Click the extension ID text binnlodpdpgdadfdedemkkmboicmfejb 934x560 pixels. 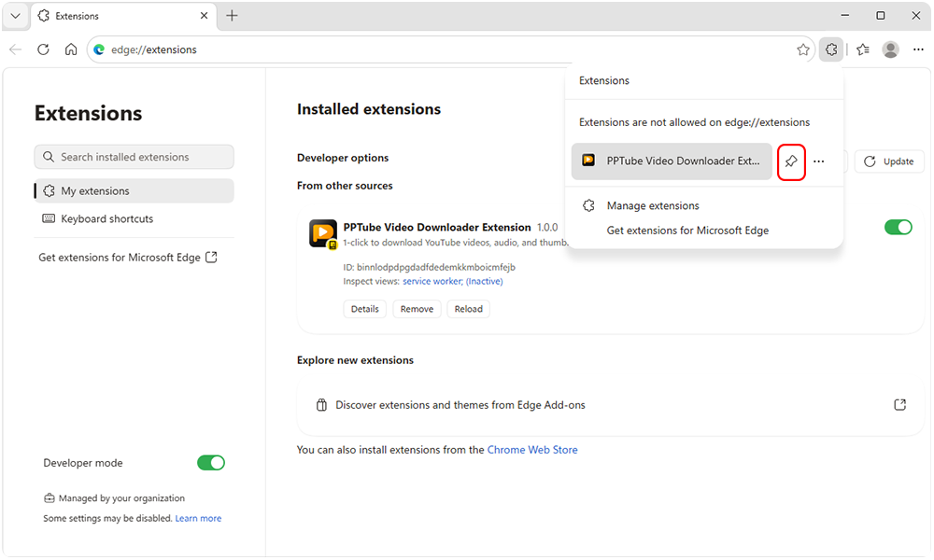436,267
